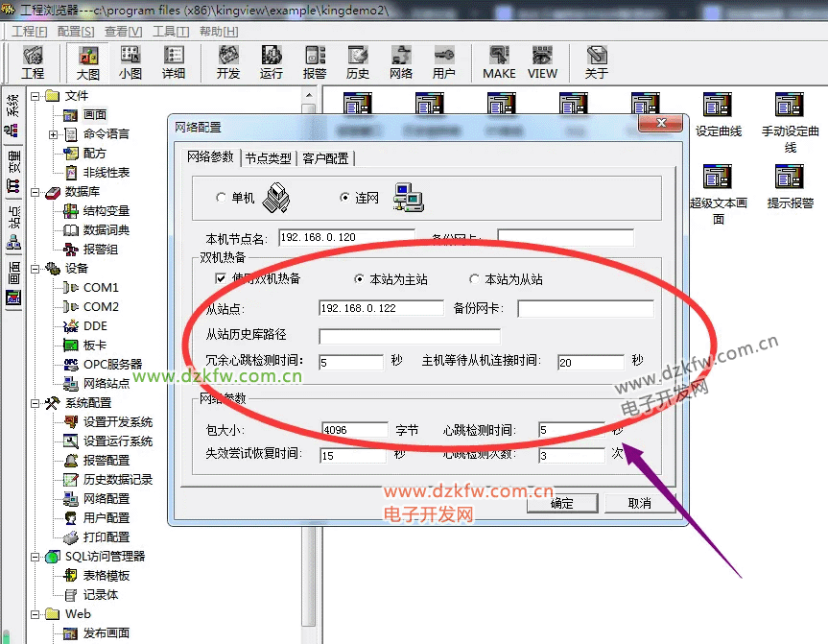This screenshot has height=644, width=828.
Task: Toggle the 使用双机热备 checkbox
Action: 221,278
